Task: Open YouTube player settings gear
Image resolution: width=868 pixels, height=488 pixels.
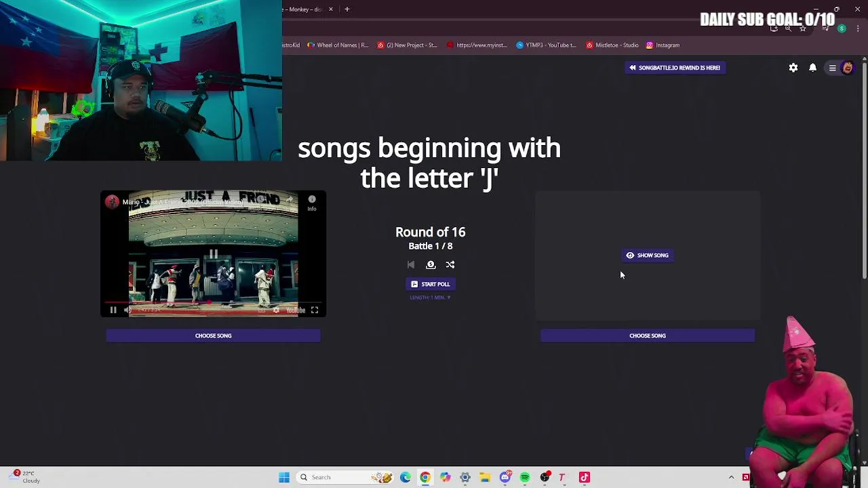Action: (276, 310)
